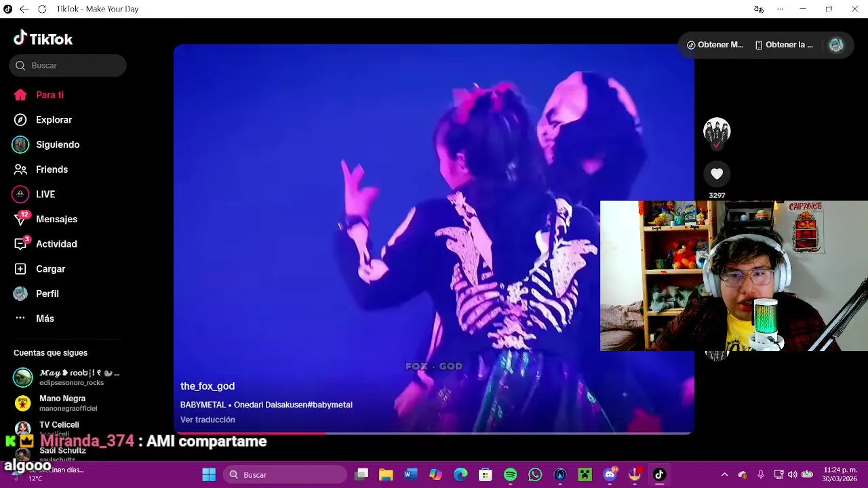
Task: Open Task View on the taskbar
Action: pyautogui.click(x=361, y=474)
